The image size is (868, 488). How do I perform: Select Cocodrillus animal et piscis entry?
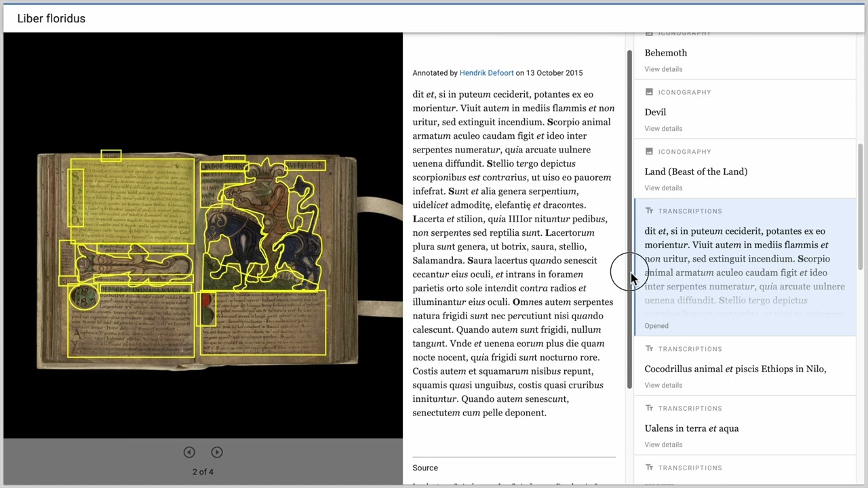click(735, 369)
